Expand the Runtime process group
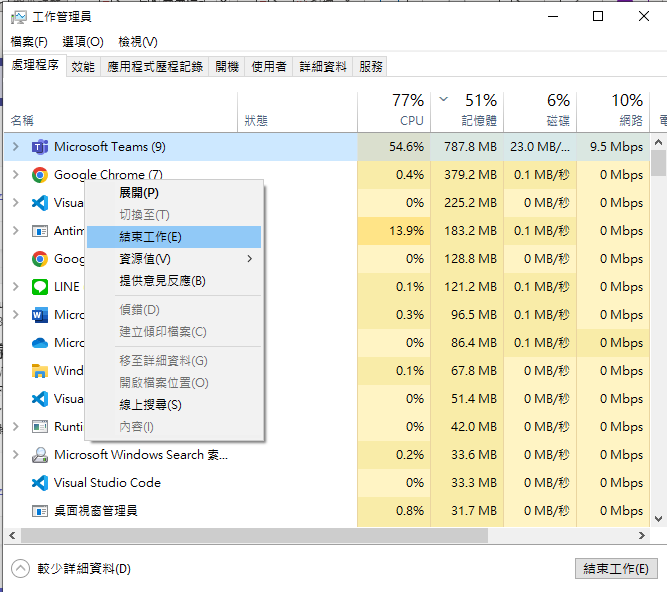The width and height of the screenshot is (667, 592). 16,427
